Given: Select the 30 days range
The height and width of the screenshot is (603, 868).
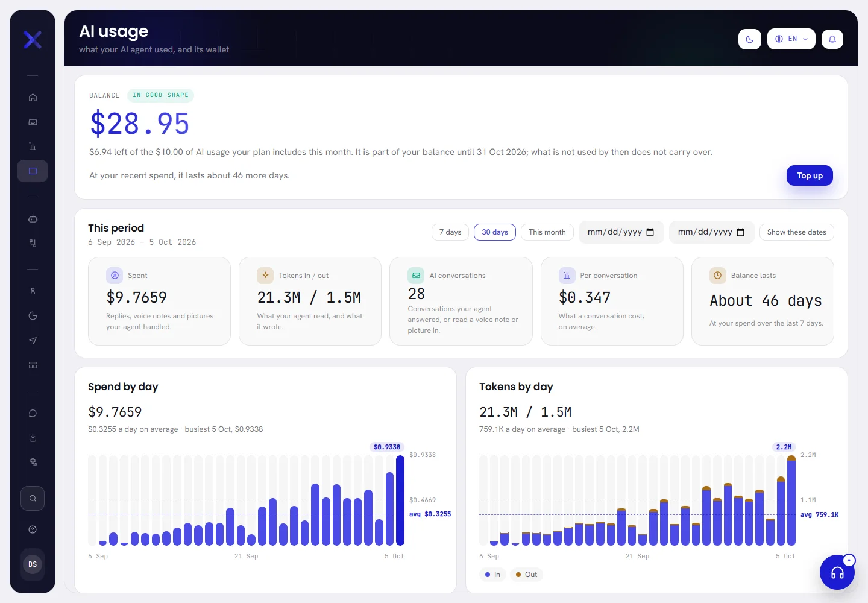Looking at the screenshot, I should coord(495,232).
